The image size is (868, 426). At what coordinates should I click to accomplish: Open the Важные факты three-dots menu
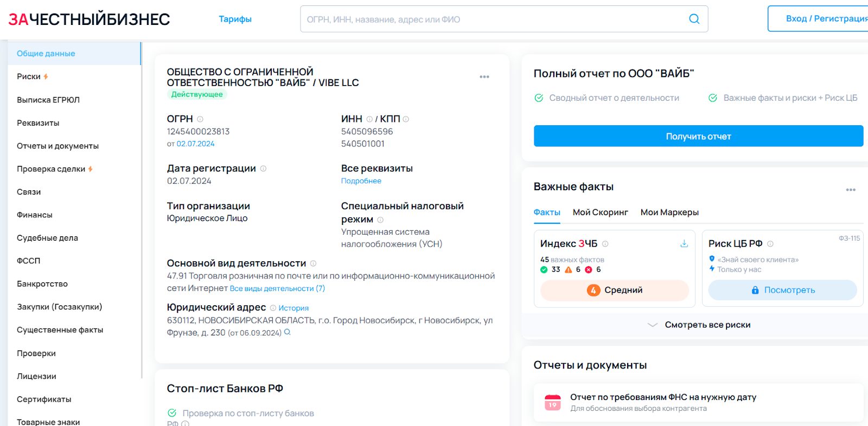850,190
